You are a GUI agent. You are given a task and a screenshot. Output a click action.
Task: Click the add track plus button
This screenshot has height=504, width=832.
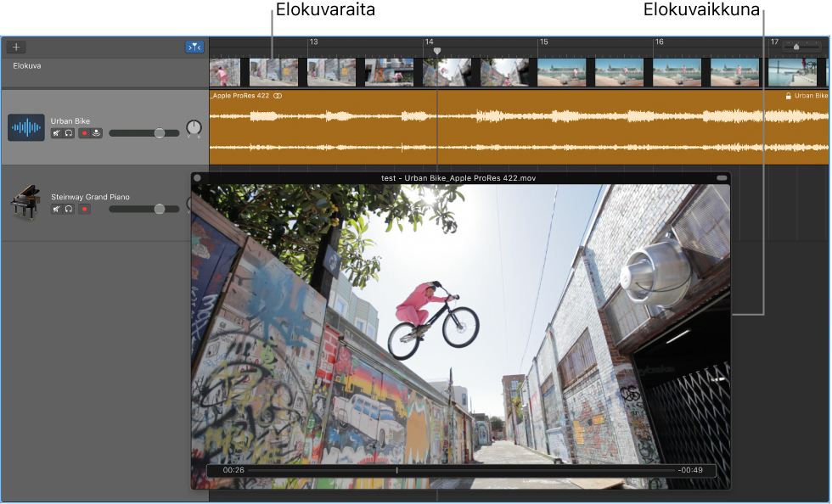point(16,48)
